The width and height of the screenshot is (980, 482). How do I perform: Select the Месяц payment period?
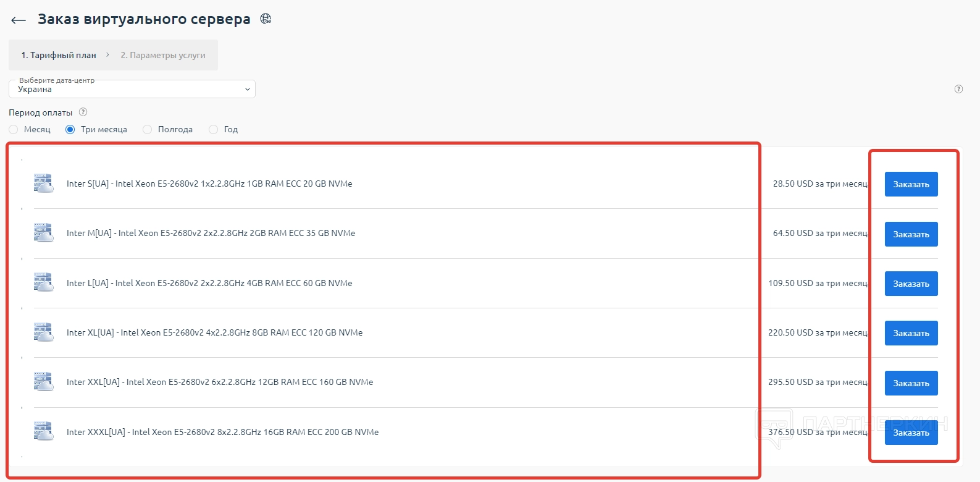click(14, 130)
